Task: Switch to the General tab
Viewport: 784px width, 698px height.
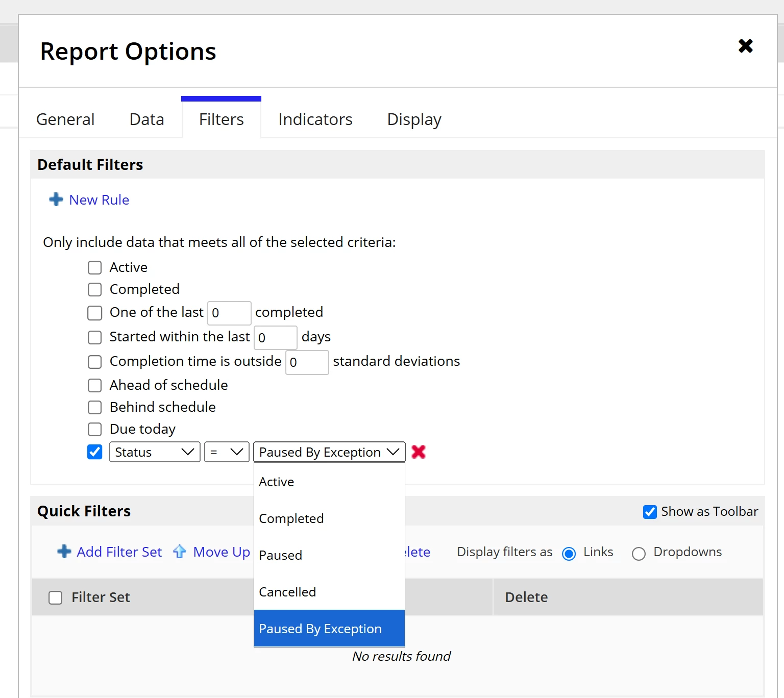Action: (65, 119)
